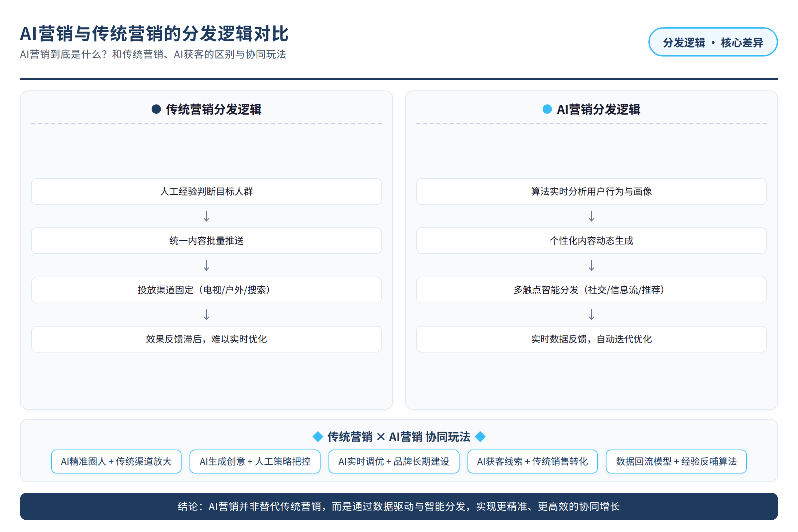Select the 人工经验判断目标人群 box
This screenshot has height=532, width=798.
[206, 192]
